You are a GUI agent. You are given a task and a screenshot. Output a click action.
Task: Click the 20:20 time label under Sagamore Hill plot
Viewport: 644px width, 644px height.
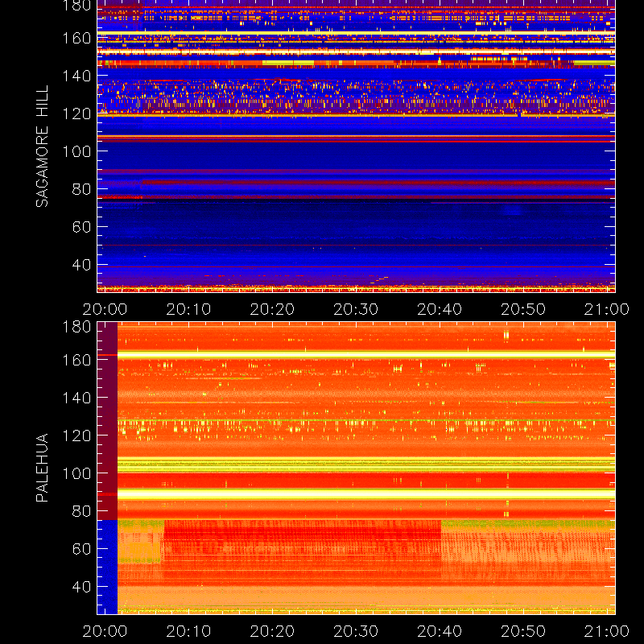pyautogui.click(x=272, y=309)
